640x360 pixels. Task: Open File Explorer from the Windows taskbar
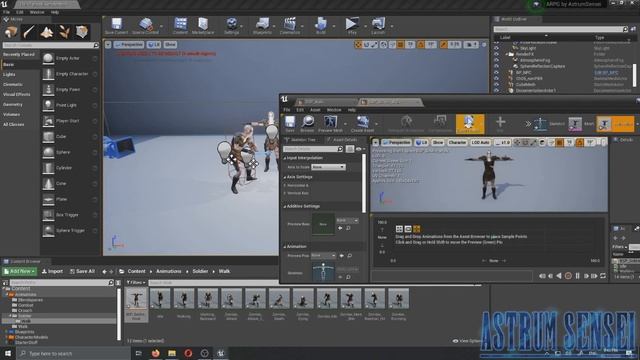pos(172,353)
